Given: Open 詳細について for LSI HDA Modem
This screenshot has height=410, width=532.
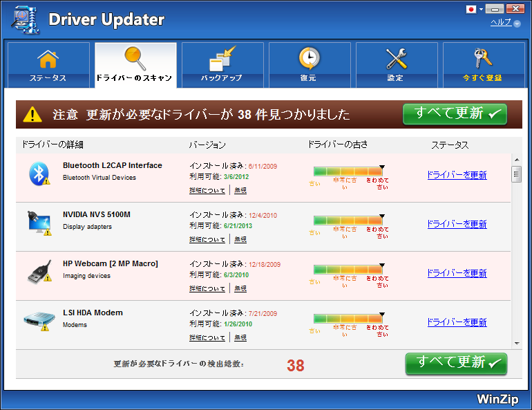Looking at the screenshot, I should (207, 337).
